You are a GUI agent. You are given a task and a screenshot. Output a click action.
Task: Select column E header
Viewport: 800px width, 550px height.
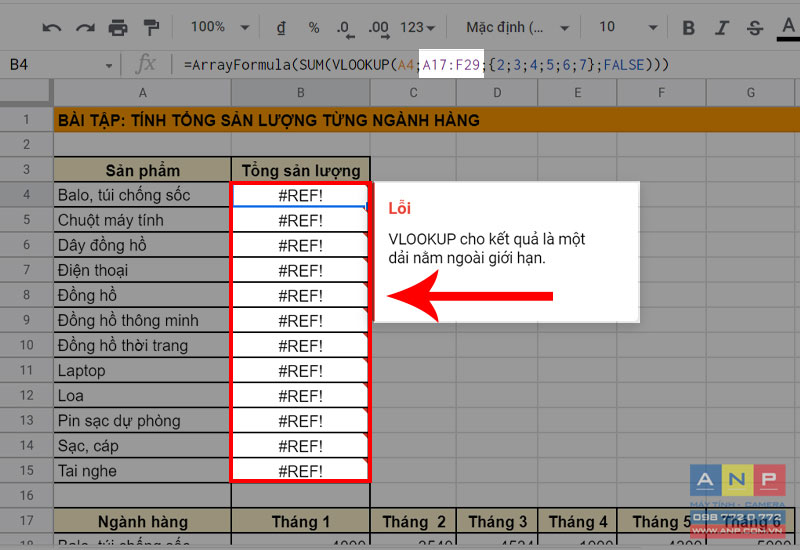[577, 93]
